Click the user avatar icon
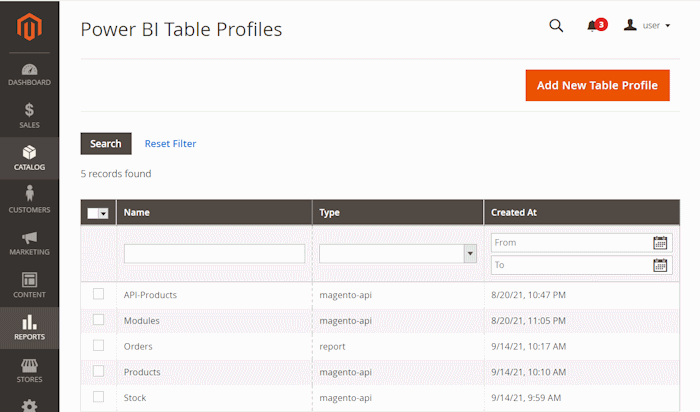Screen dimensions: 700x412 630,25
